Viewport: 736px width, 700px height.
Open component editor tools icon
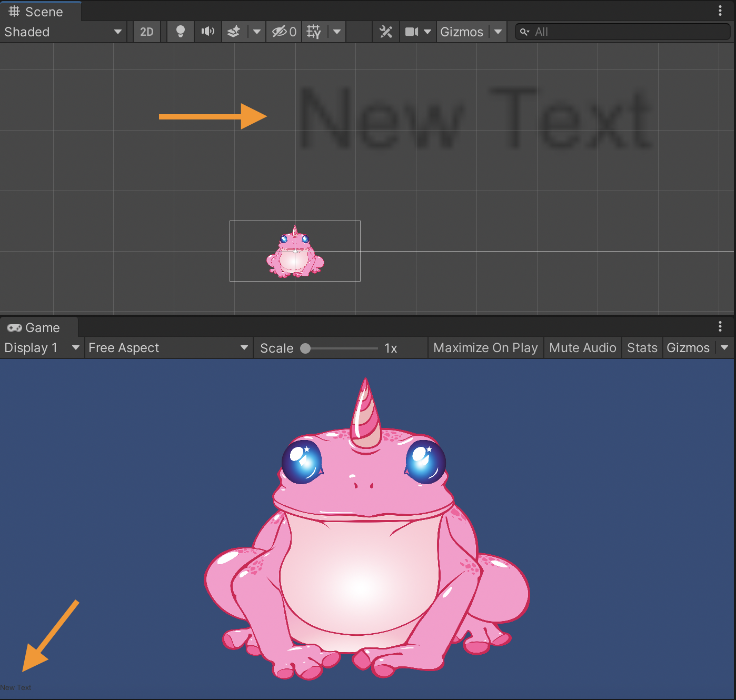click(386, 32)
